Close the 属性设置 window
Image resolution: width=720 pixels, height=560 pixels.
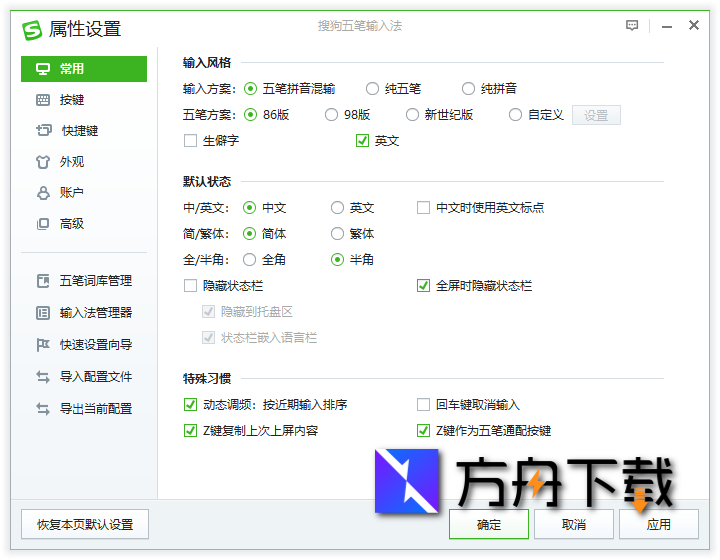coord(693,25)
